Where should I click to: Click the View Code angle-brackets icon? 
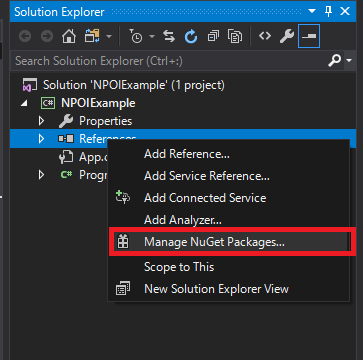tap(265, 36)
